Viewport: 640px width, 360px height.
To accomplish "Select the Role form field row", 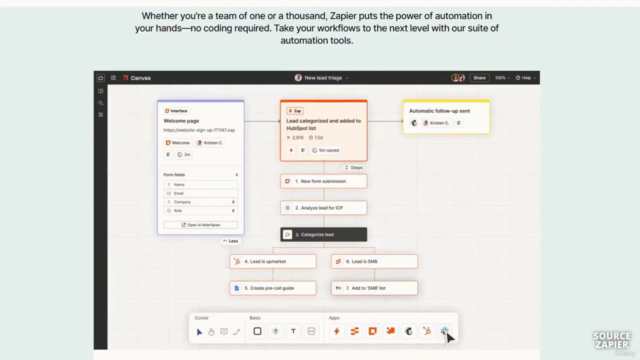I will point(200,211).
